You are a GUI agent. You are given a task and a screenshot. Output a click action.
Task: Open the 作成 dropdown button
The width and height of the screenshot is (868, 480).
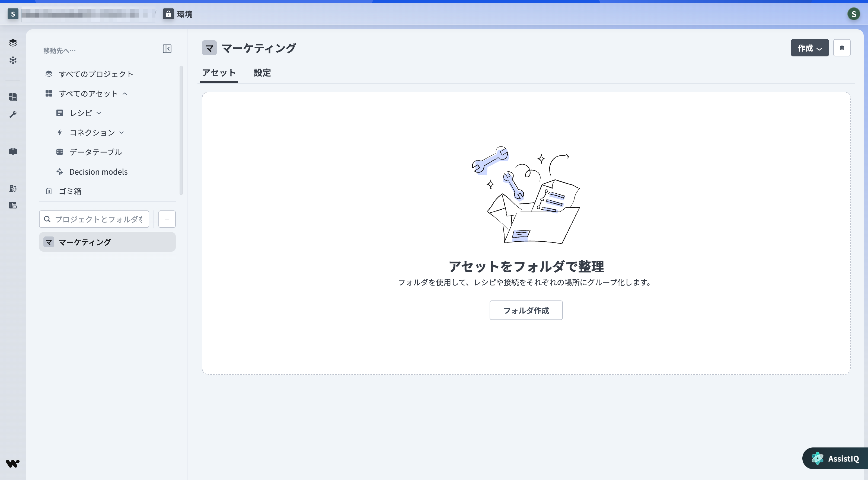[x=810, y=48]
